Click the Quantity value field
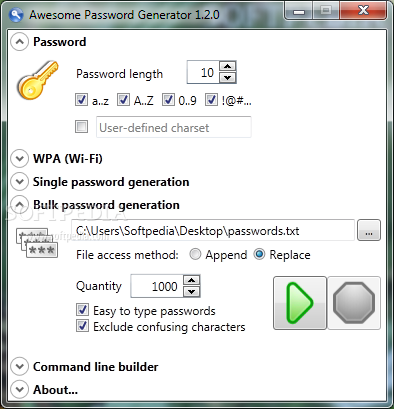Image resolution: width=394 pixels, height=409 pixels. (157, 286)
